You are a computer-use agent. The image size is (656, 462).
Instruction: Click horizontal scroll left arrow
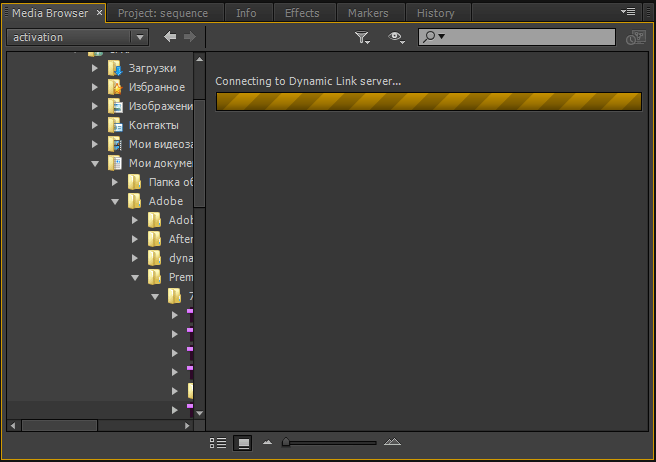(13, 426)
